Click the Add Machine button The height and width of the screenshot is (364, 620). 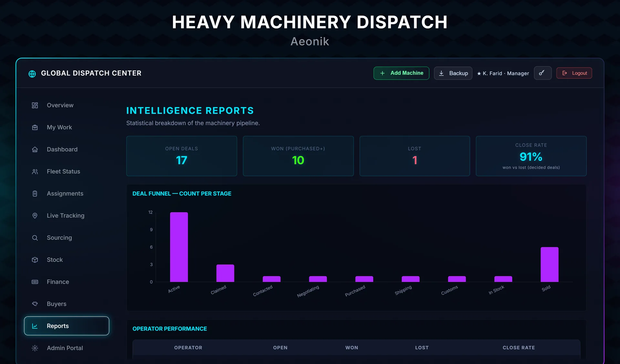[401, 73]
